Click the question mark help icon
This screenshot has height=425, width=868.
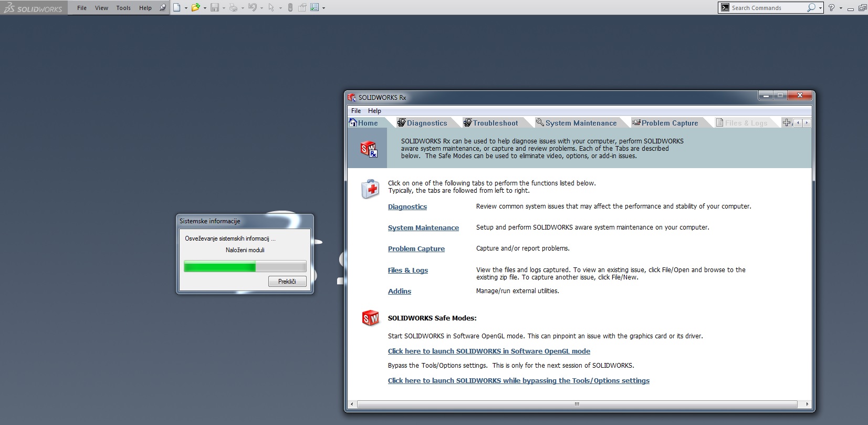click(x=831, y=7)
